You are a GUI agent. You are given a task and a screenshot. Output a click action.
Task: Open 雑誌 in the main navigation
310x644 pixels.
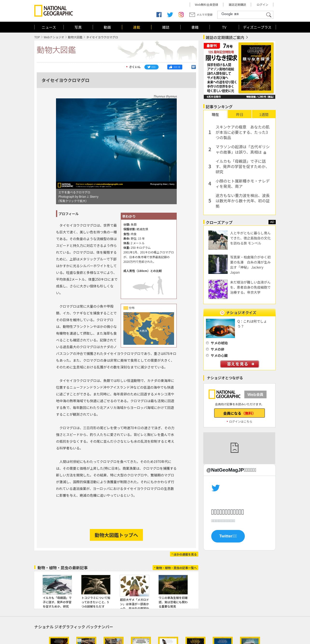[x=166, y=27]
